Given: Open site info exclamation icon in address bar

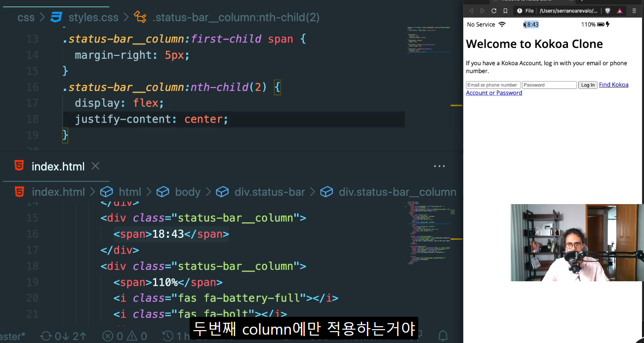Looking at the screenshot, I should coord(520,10).
